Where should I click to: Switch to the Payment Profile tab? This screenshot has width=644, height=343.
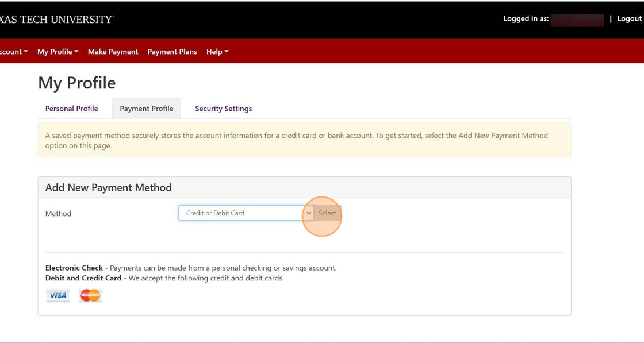click(x=147, y=109)
